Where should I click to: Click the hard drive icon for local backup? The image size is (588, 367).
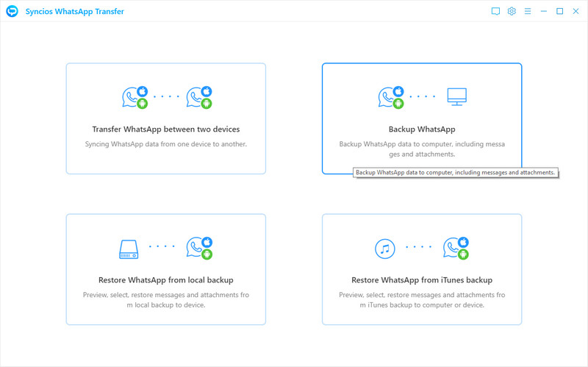(x=129, y=249)
